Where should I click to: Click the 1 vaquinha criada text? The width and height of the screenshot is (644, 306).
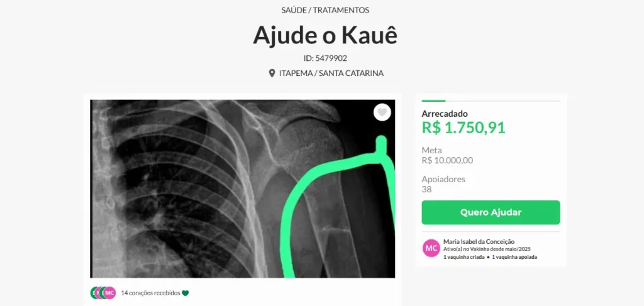(464, 257)
